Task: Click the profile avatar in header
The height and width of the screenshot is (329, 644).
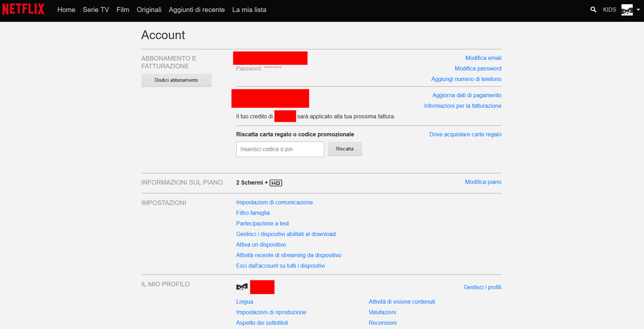Action: pyautogui.click(x=627, y=10)
